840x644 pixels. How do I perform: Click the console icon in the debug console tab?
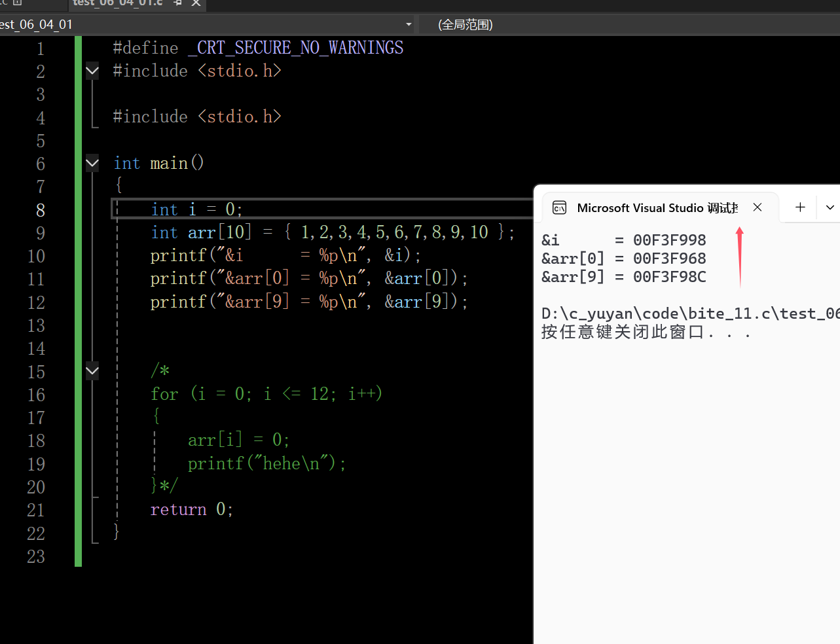(x=559, y=208)
